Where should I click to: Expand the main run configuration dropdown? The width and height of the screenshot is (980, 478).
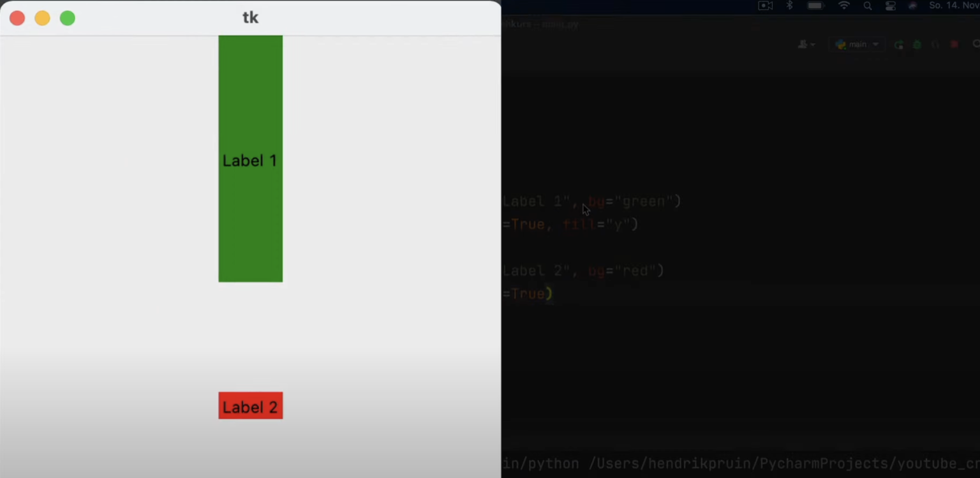pos(875,44)
